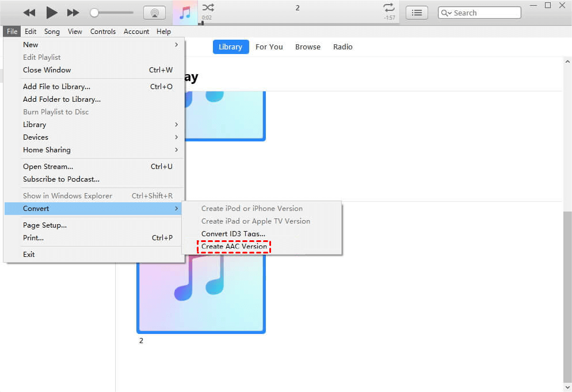Click the Radio link
This screenshot has height=392, width=572.
[342, 47]
